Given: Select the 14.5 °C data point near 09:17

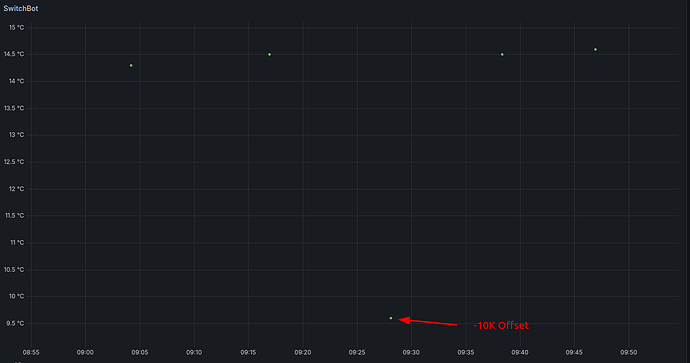Looking at the screenshot, I should (x=270, y=55).
